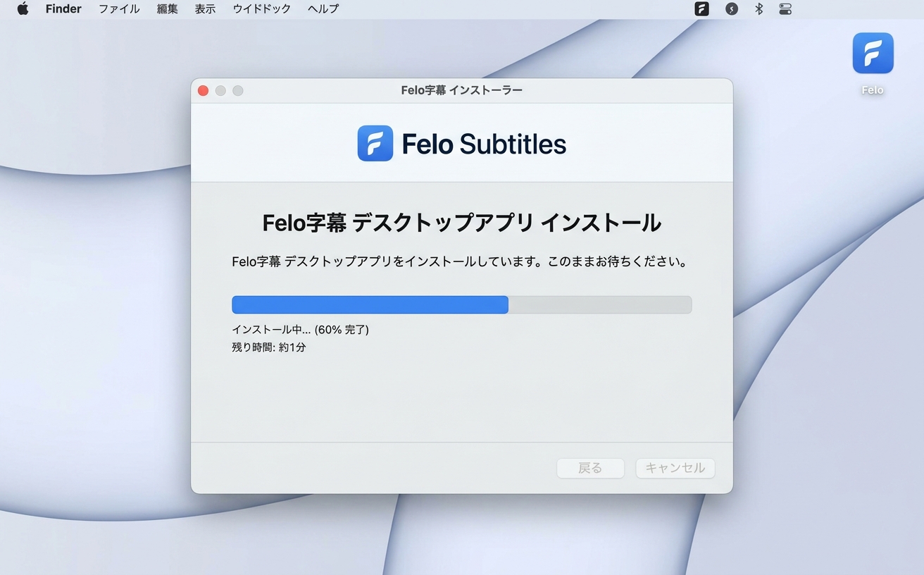The width and height of the screenshot is (924, 575).
Task: Open the 編集 menu
Action: point(167,9)
